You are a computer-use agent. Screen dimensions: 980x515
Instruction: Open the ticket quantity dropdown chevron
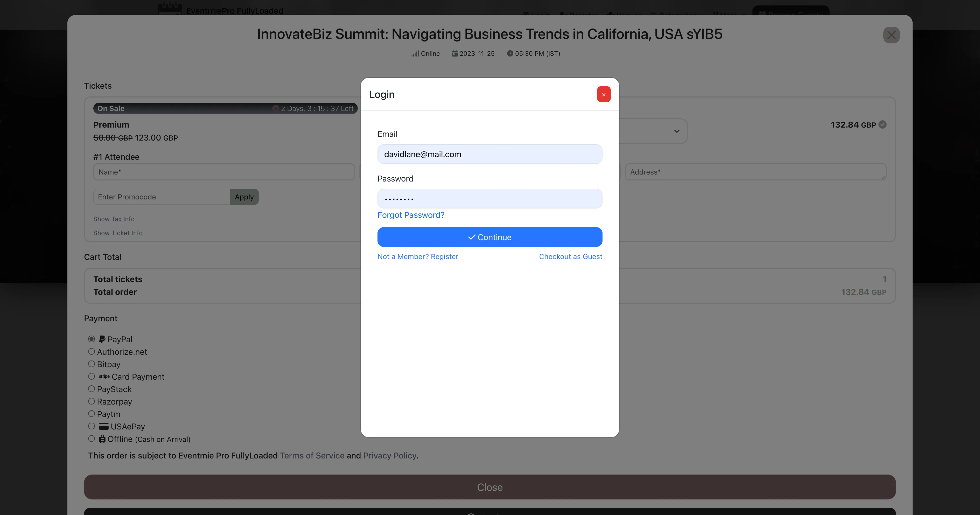(x=676, y=131)
